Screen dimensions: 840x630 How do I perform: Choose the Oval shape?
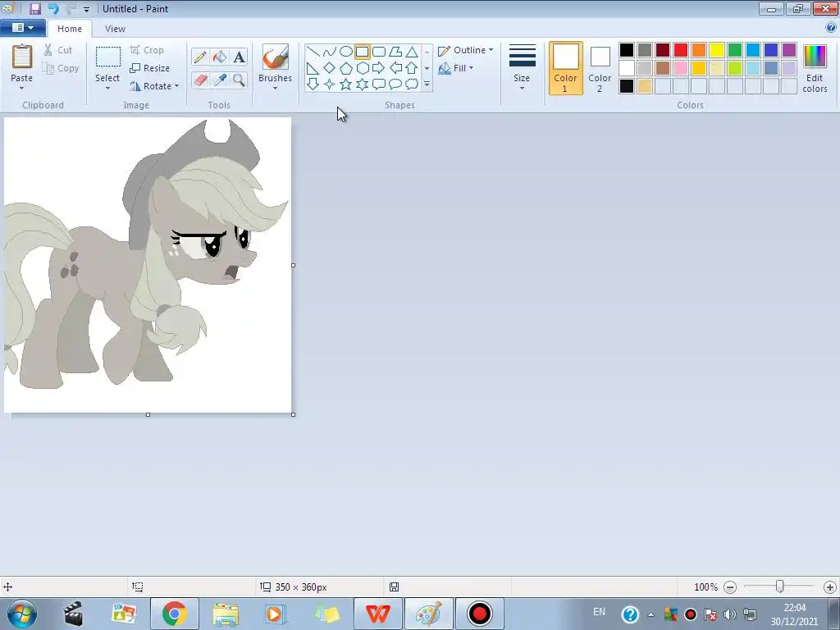pyautogui.click(x=346, y=52)
